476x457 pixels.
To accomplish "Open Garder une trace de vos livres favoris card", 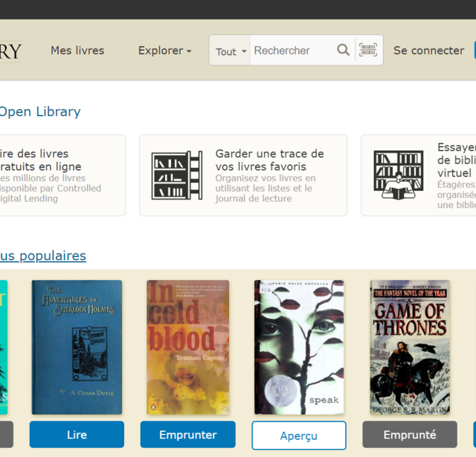I will click(243, 175).
